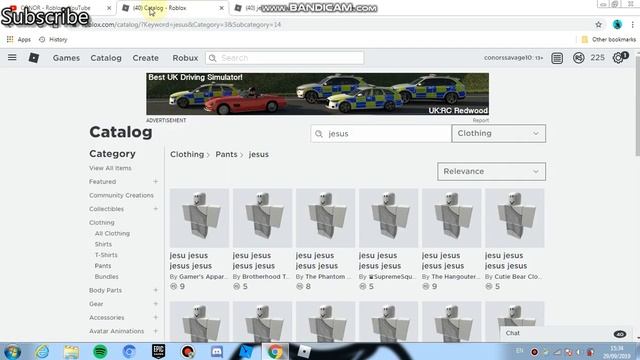Image resolution: width=640 pixels, height=360 pixels.
Task: Click Pants in the breadcrumb
Action: pos(226,155)
